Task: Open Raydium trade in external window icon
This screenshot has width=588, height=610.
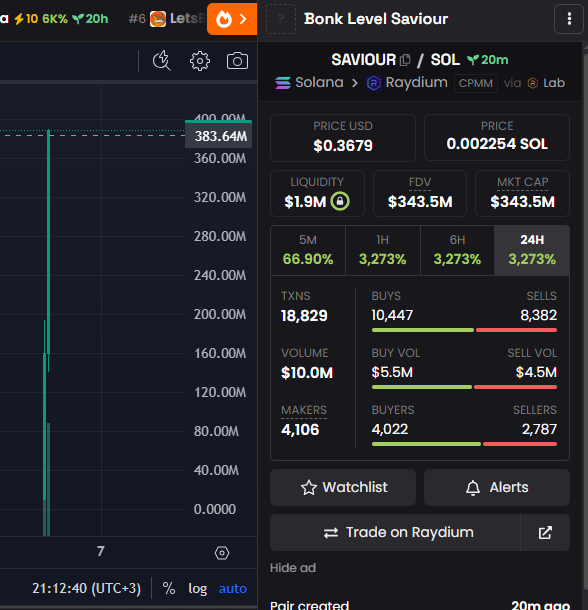Action: [x=545, y=533]
